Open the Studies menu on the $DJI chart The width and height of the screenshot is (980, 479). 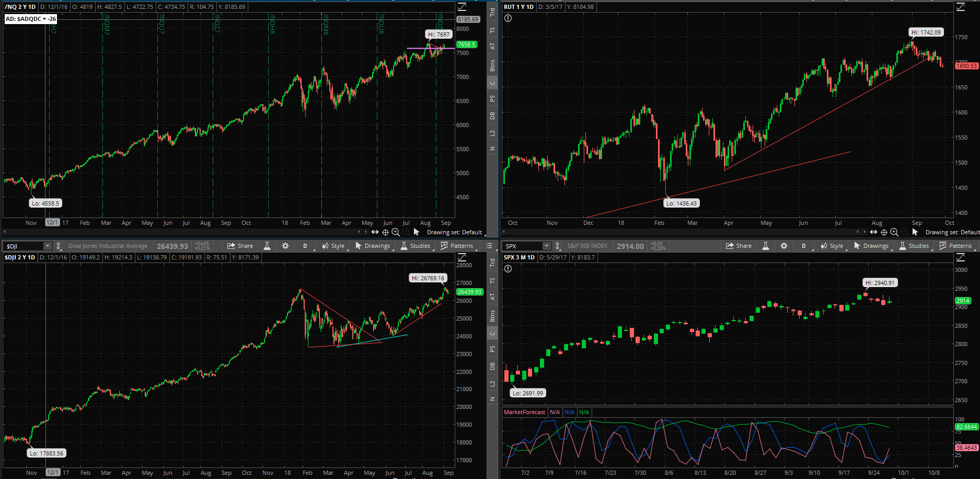click(416, 246)
